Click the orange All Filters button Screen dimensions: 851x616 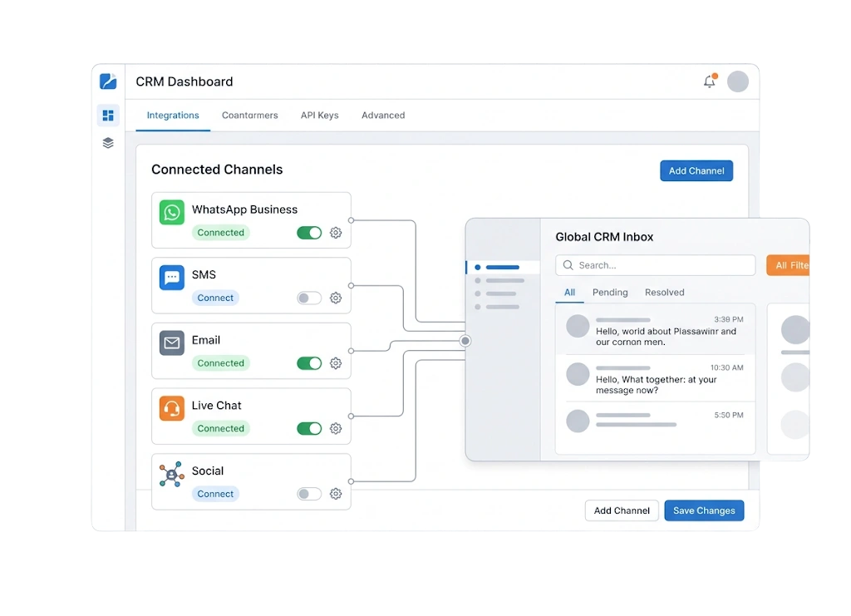pyautogui.click(x=788, y=265)
